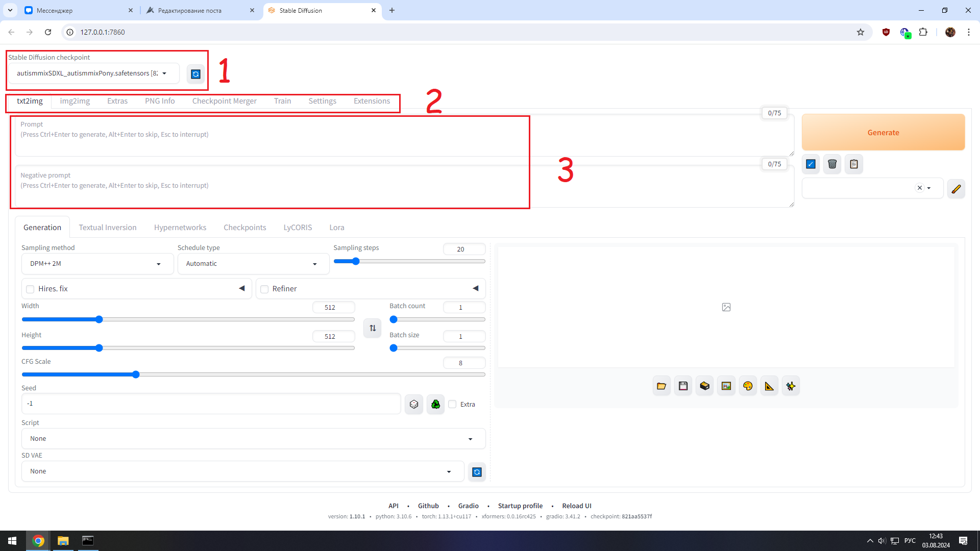This screenshot has height=551, width=980.
Task: Click the Reload UI footer link
Action: tap(576, 506)
